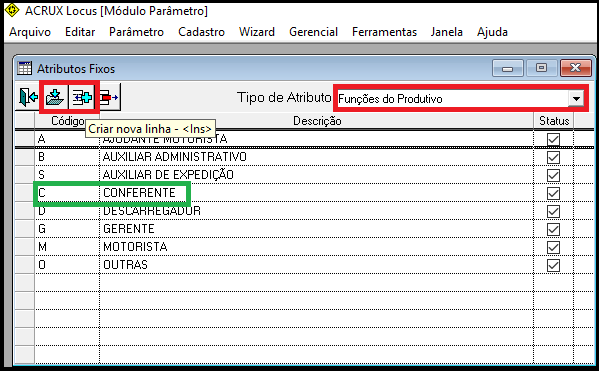Uncheck the GERENTE status checkbox

[x=553, y=229]
